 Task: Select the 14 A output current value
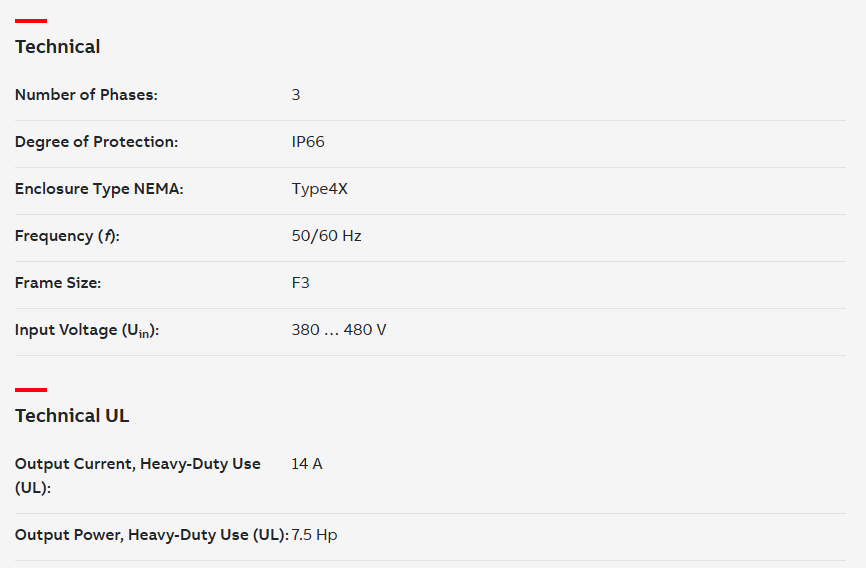(307, 464)
